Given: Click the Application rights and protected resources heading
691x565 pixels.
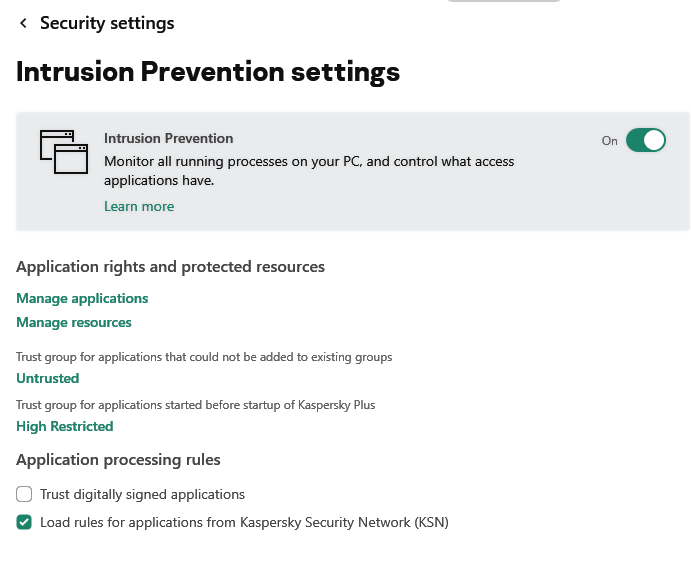Looking at the screenshot, I should pyautogui.click(x=170, y=267).
